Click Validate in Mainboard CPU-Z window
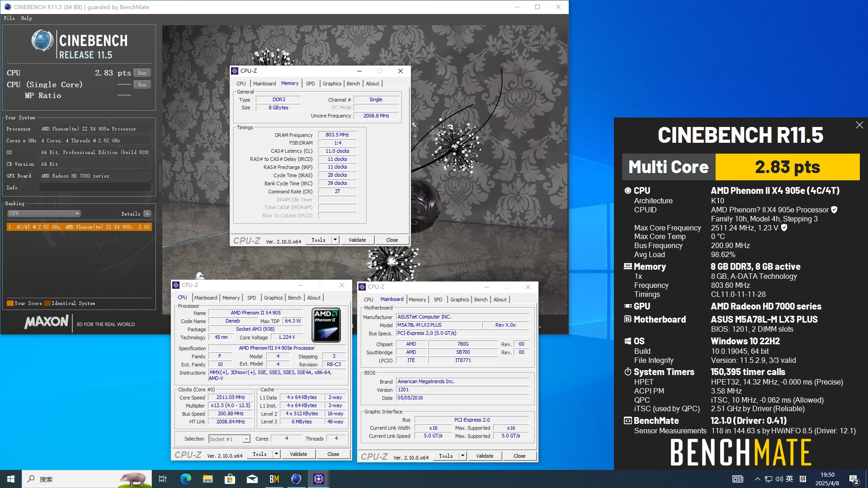Screen dimensions: 868x488 485,456
